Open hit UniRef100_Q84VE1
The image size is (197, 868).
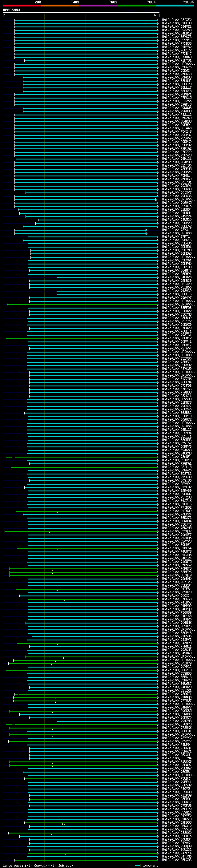[x=176, y=26]
